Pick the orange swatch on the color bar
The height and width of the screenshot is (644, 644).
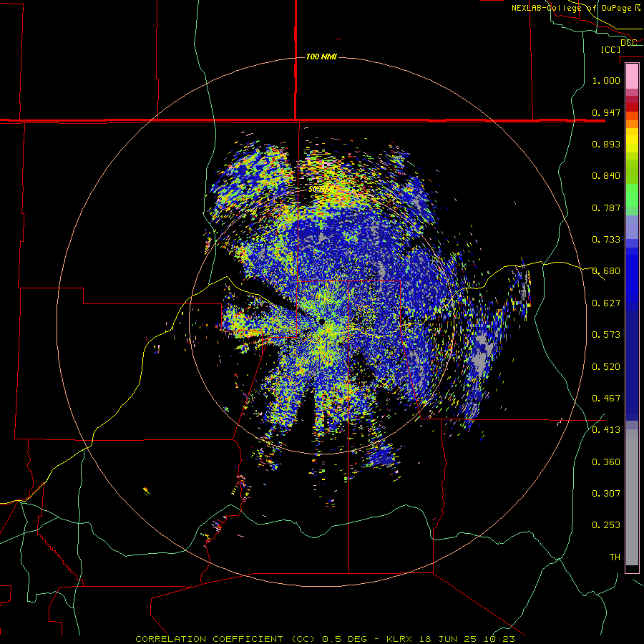pos(632,124)
